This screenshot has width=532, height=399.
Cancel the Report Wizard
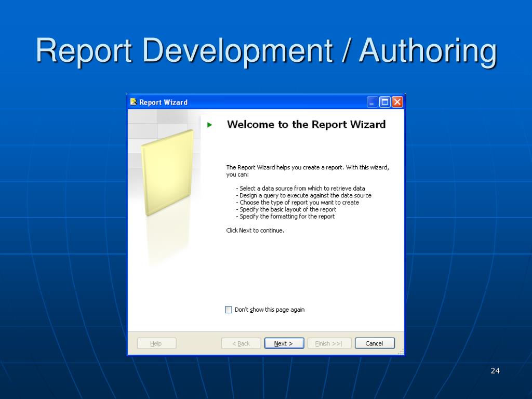tap(375, 343)
